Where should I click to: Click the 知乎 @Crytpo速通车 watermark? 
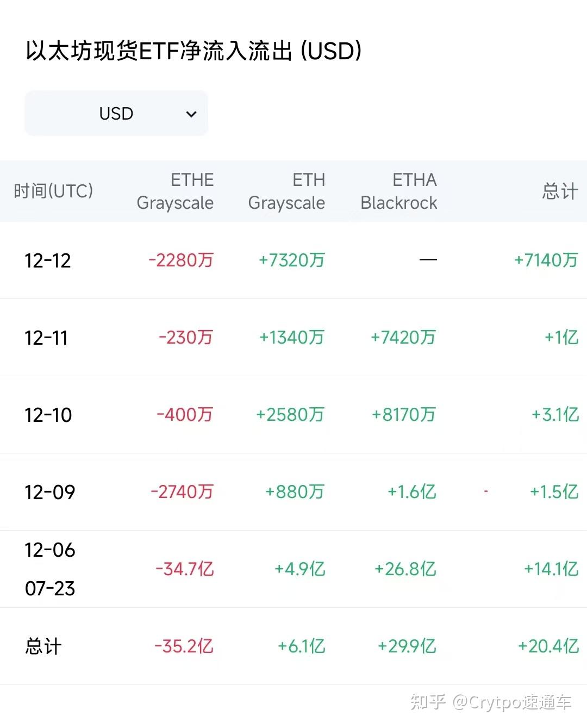[491, 702]
